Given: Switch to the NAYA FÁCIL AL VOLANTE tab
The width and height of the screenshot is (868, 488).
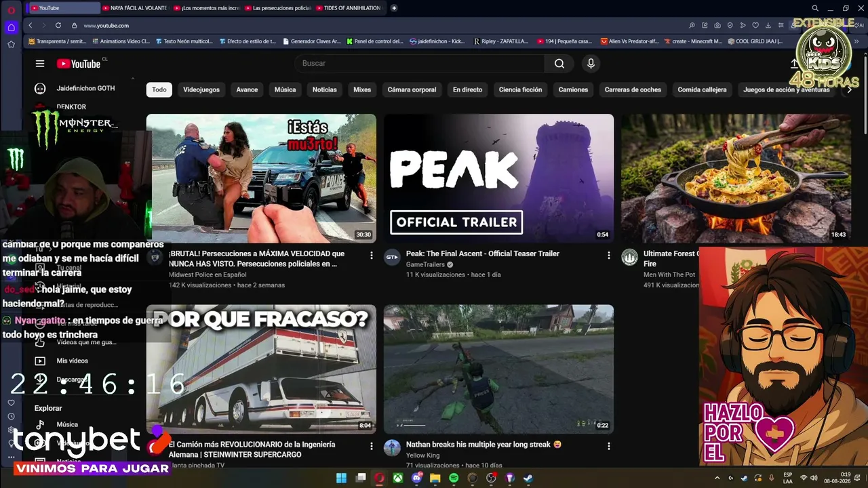Looking at the screenshot, I should click(135, 8).
